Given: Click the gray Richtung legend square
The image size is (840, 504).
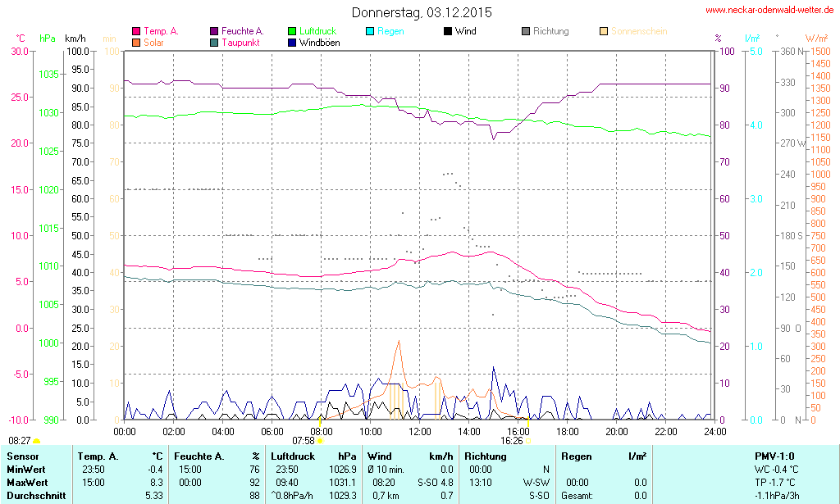Looking at the screenshot, I should [x=526, y=32].
